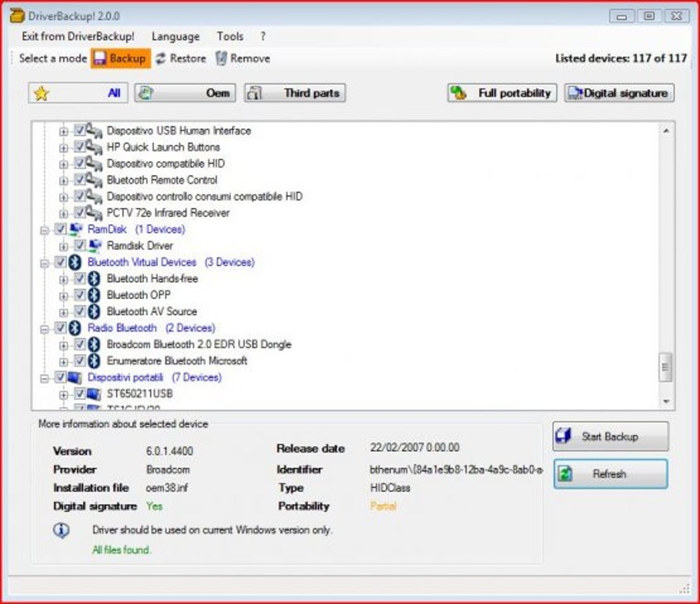Uncheck Radio Bluetooth category checkbox

tap(60, 328)
